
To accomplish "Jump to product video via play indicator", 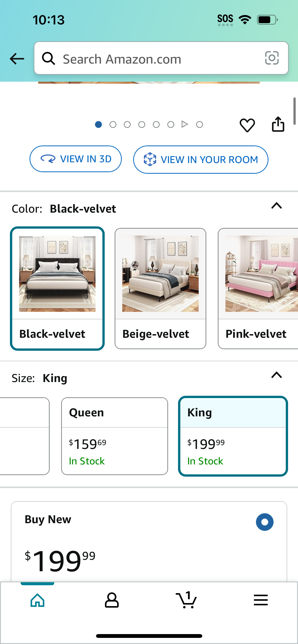I will point(185,124).
